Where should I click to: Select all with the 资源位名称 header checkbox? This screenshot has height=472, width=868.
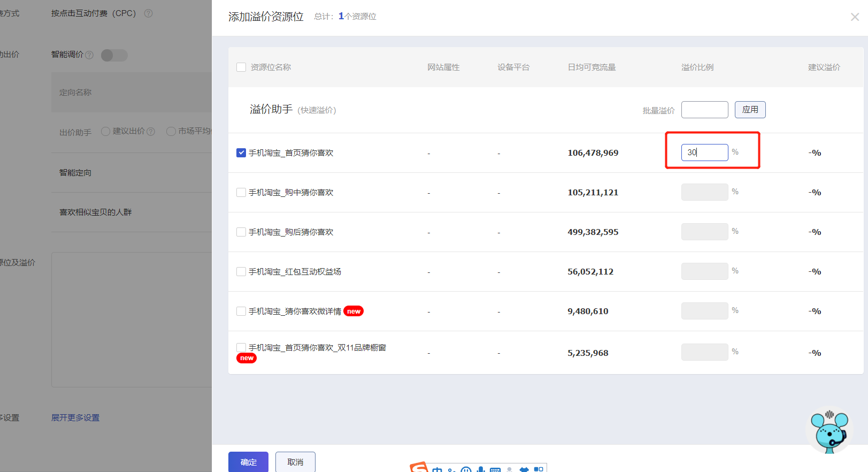(241, 67)
